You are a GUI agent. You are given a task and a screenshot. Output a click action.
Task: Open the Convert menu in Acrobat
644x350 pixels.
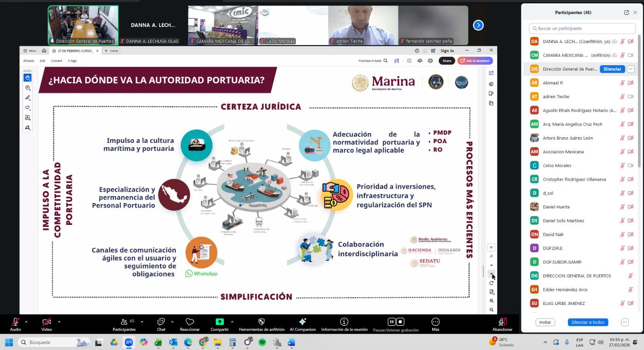pyautogui.click(x=56, y=61)
